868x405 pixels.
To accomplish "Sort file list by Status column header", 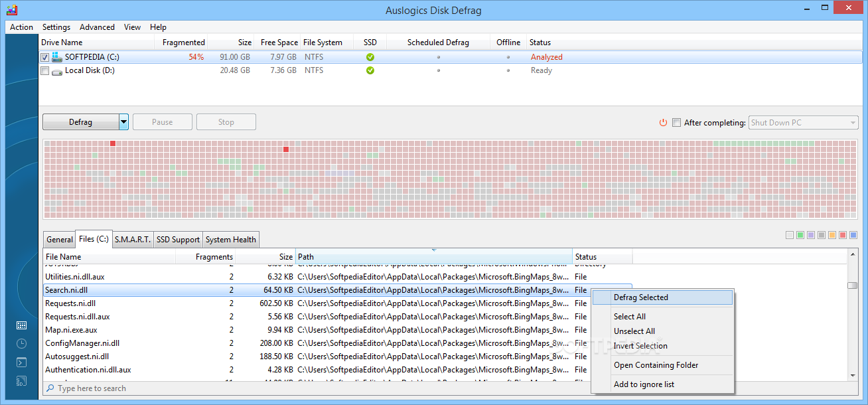I will pyautogui.click(x=602, y=256).
